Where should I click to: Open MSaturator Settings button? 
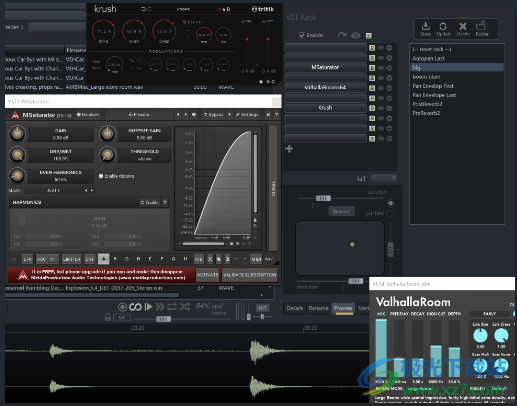247,114
